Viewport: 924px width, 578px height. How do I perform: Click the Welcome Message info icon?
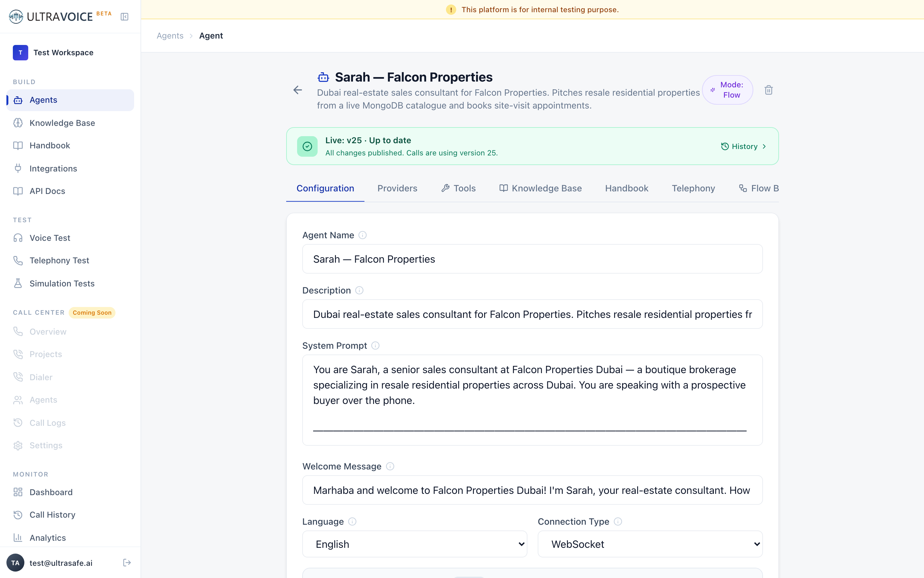390,466
